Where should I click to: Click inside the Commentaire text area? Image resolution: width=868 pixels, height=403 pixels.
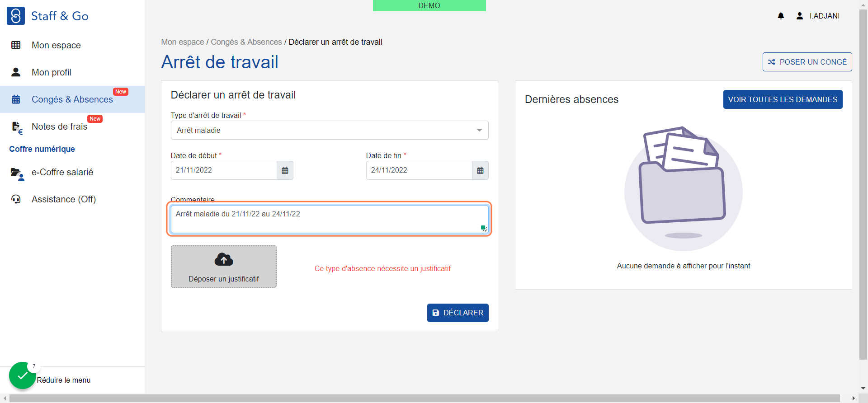pos(330,219)
